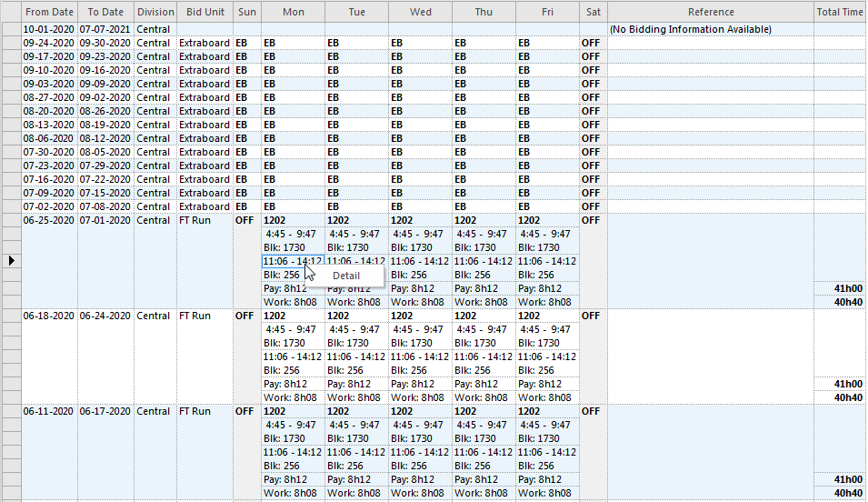This screenshot has height=502, width=868.
Task: Click the 40h40 total for 06-25-2020 week
Action: tap(840, 302)
